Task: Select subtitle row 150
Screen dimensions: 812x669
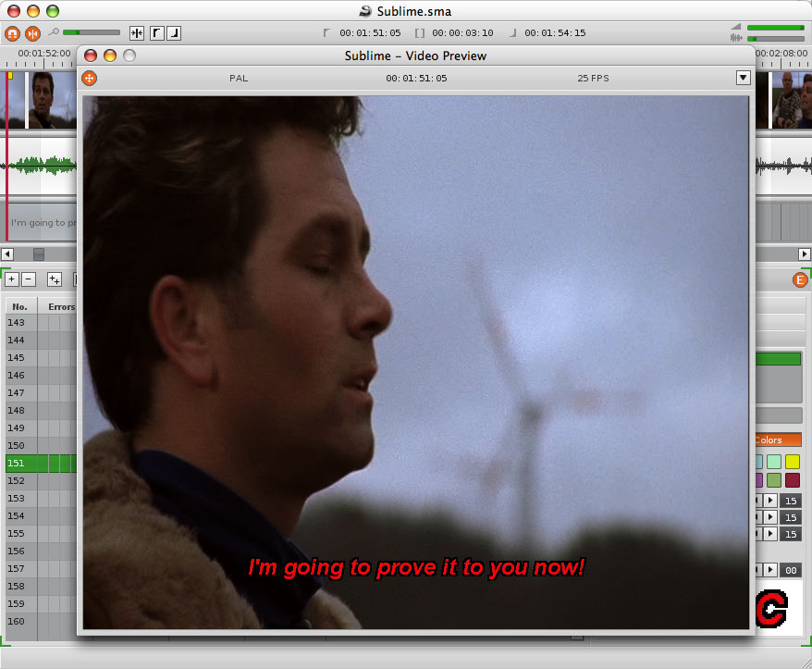Action: tap(42, 446)
